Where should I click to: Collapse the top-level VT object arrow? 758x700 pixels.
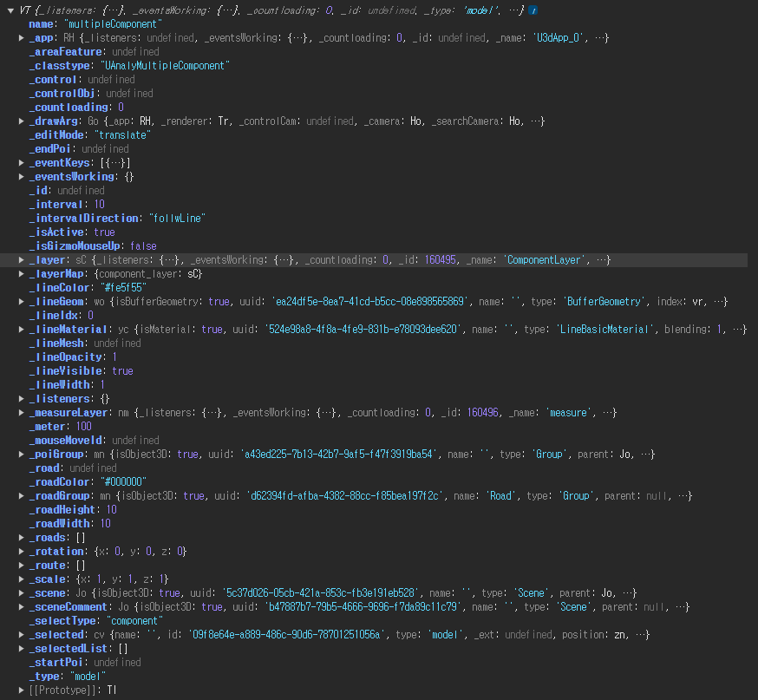click(10, 10)
